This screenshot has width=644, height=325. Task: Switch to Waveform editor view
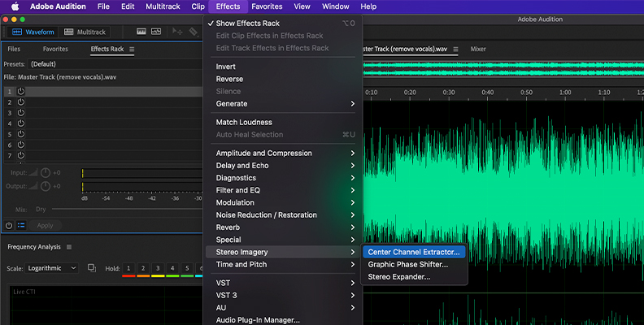click(x=33, y=32)
